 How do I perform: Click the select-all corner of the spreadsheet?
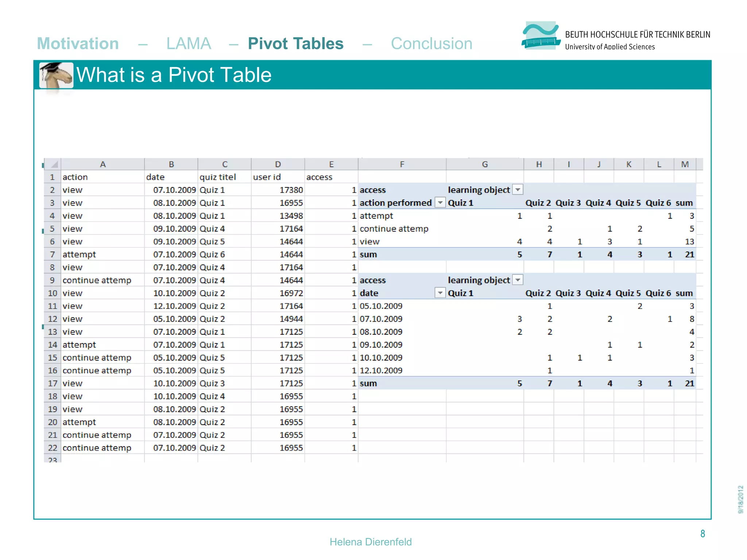click(53, 164)
